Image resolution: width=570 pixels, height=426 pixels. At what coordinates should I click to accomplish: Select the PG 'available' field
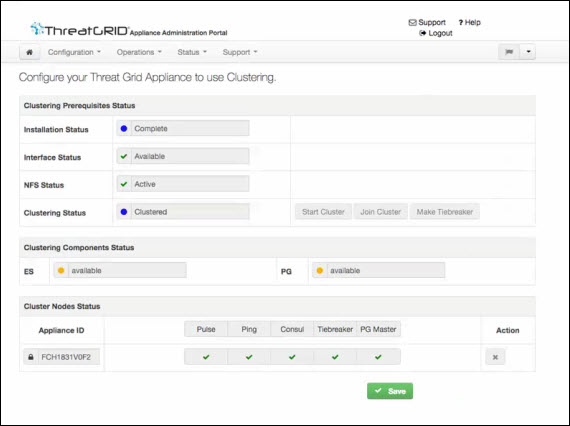386,270
